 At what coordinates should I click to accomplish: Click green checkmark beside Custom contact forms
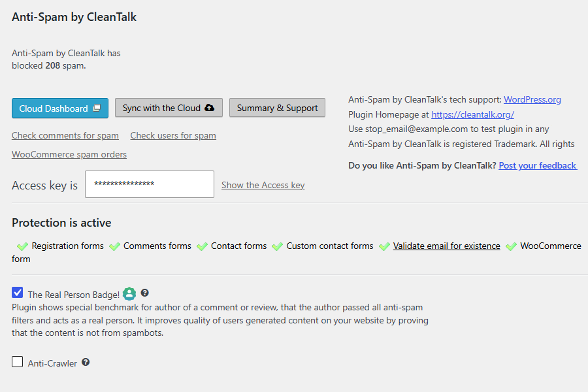click(x=278, y=246)
